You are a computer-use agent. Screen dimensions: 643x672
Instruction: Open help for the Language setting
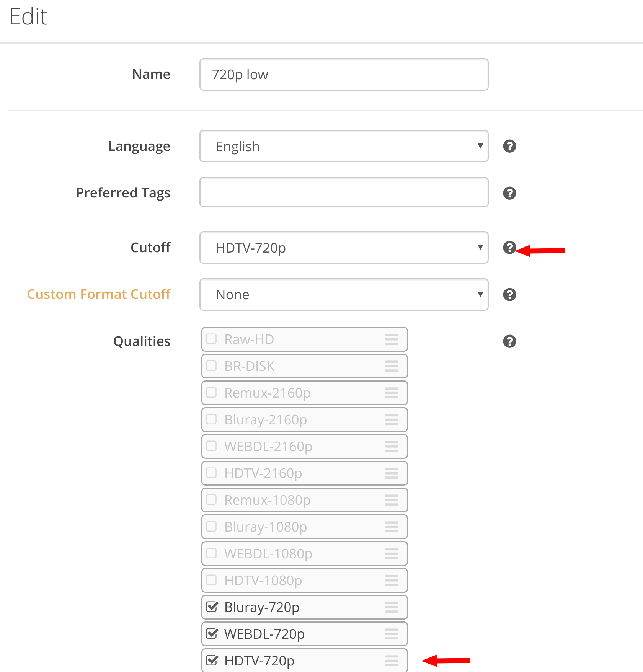pos(509,146)
